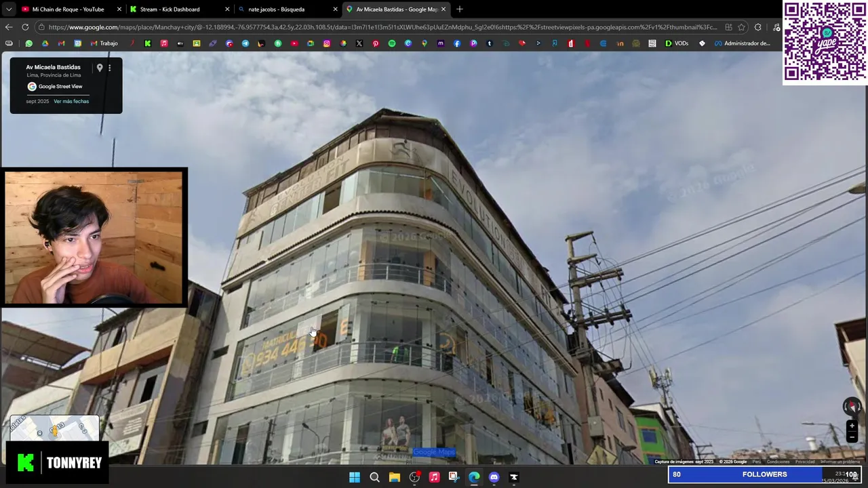
Task: Open the YouTube bookmark icon
Action: (294, 43)
